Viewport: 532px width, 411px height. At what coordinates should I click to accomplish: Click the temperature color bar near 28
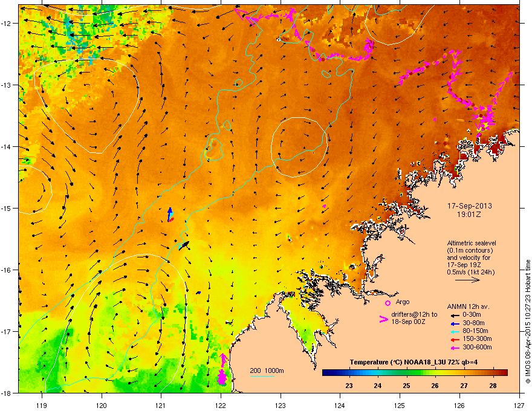[x=493, y=373]
